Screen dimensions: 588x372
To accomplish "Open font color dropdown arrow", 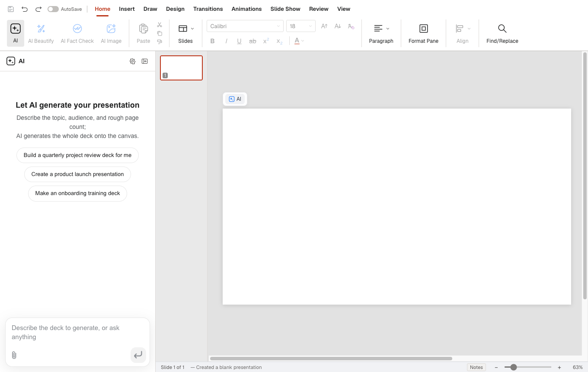I will [303, 41].
